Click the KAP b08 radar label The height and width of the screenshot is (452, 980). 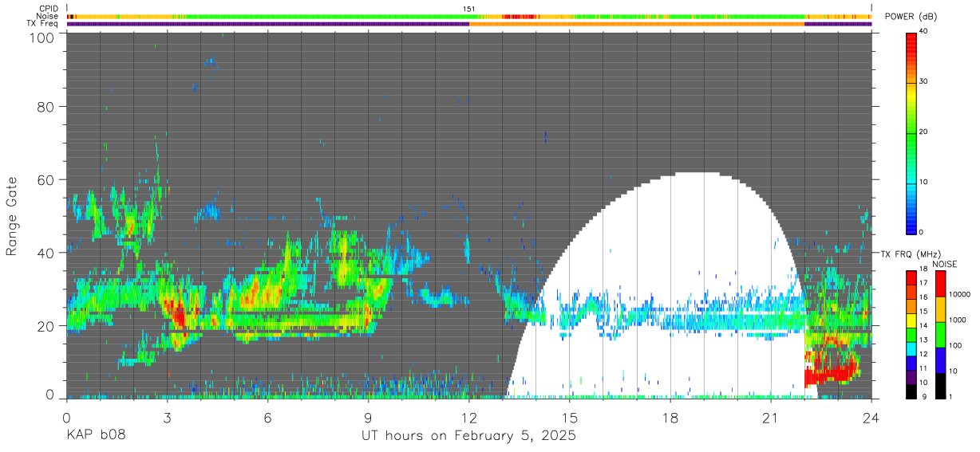(96, 436)
